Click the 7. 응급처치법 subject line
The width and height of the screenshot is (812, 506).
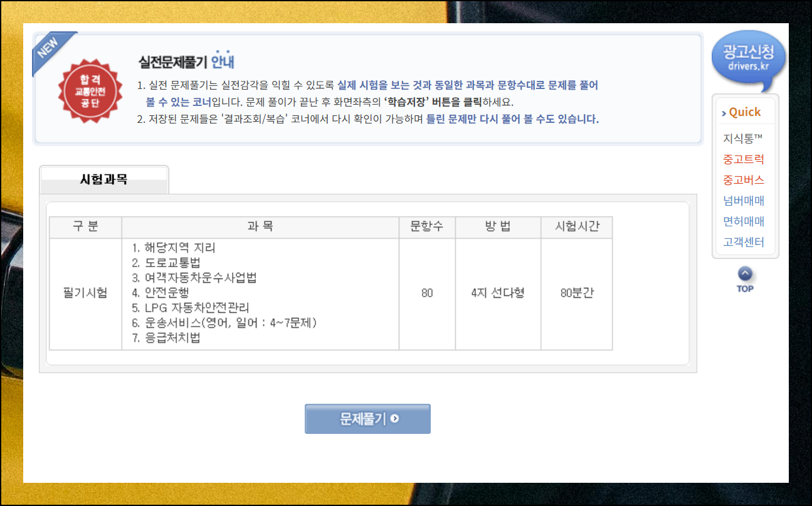(166, 339)
